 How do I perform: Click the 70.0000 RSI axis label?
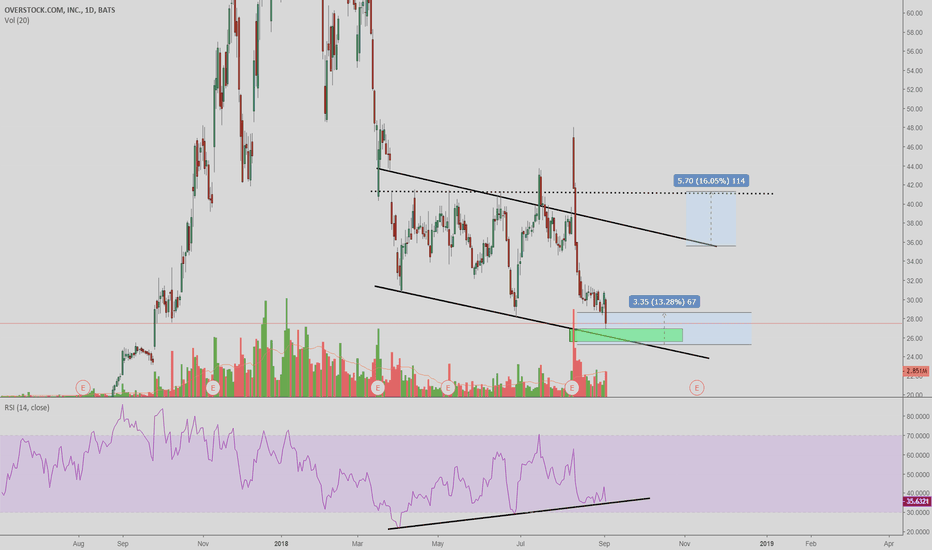point(917,436)
